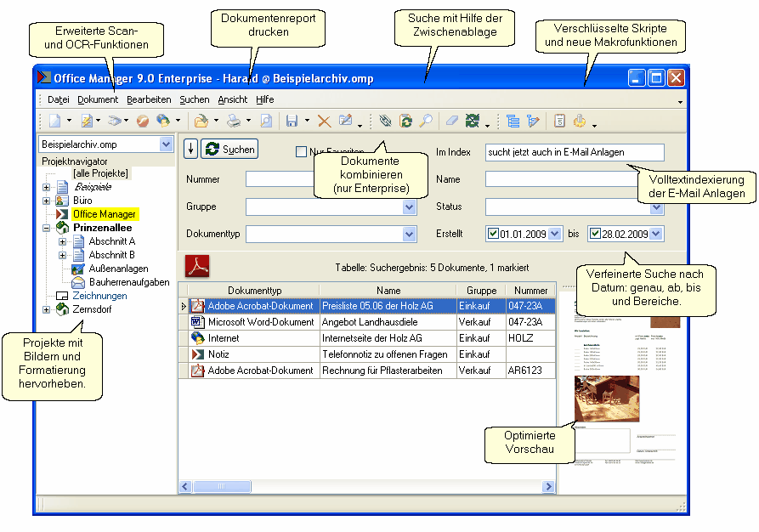This screenshot has height=532, width=759.
Task: Click the save diskette icon
Action: coord(292,122)
